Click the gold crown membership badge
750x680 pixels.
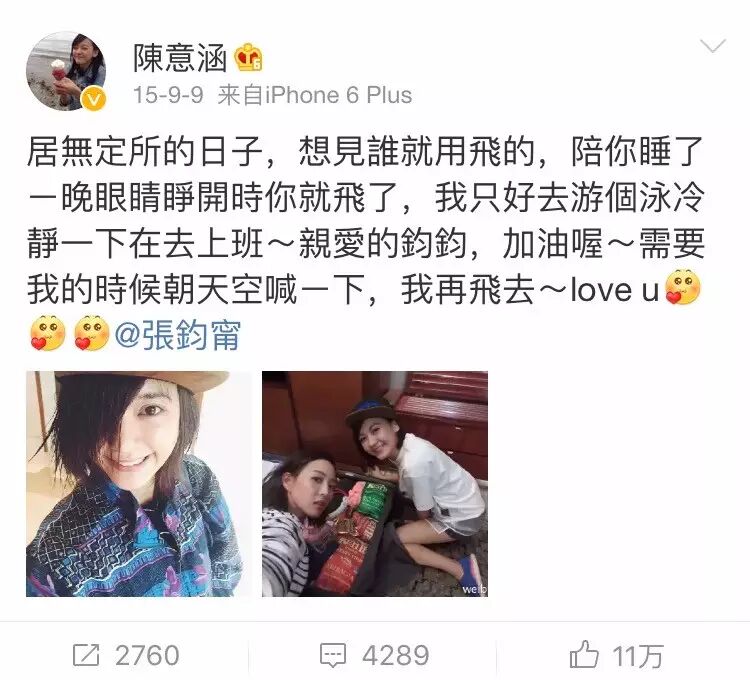click(248, 57)
